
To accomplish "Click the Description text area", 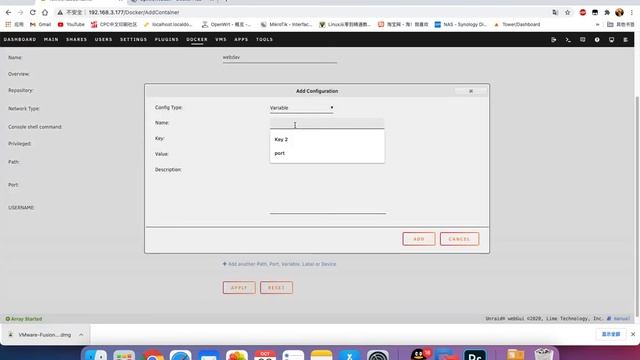I will pos(328,190).
